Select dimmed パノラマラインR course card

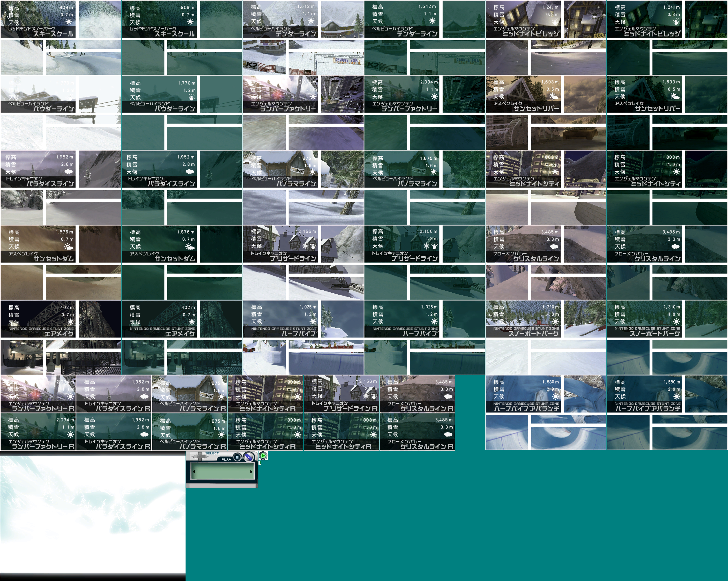tap(190, 432)
